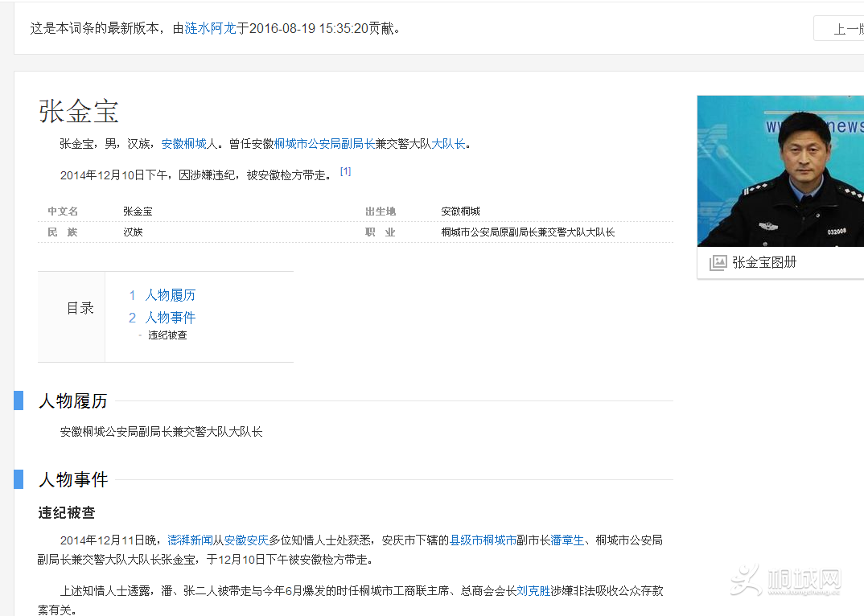Open the 刘克胜 name link

[533, 591]
